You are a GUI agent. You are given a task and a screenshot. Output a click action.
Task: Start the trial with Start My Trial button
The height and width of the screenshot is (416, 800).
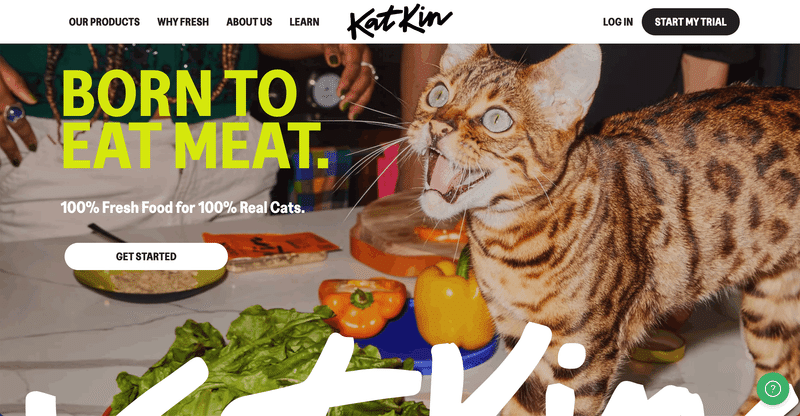pos(690,22)
